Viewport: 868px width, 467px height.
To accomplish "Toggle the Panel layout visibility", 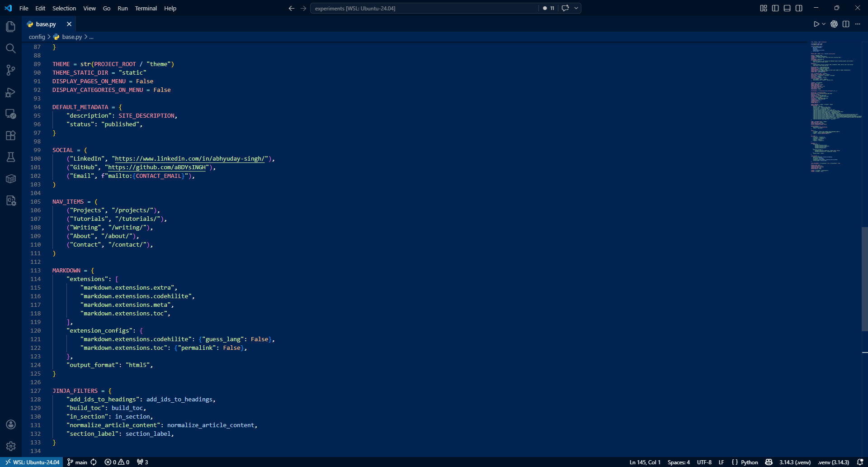I will pos(787,8).
